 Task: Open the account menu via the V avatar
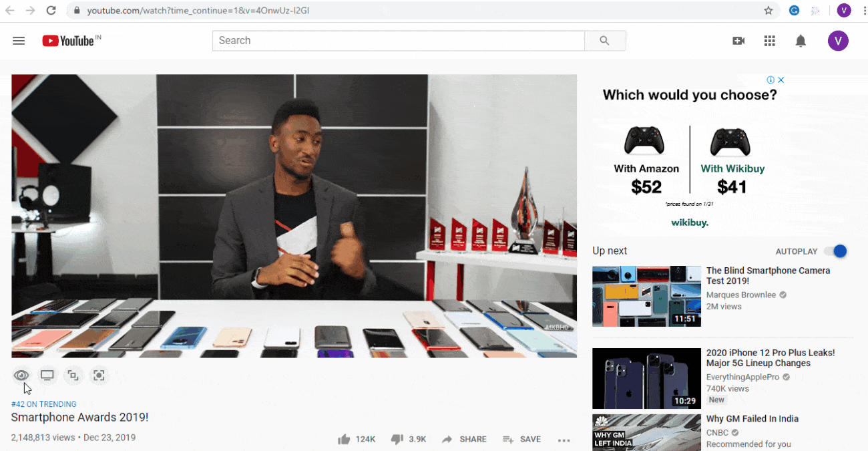pos(838,41)
